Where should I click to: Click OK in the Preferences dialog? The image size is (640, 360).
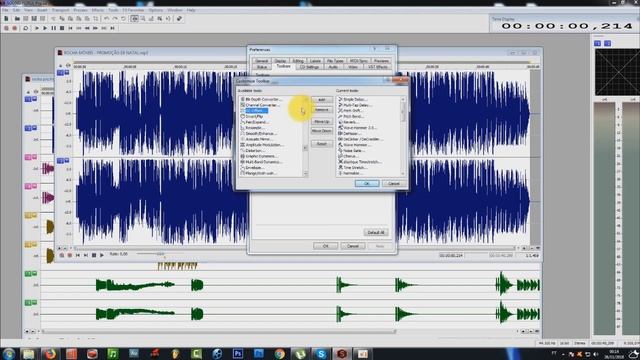point(325,246)
